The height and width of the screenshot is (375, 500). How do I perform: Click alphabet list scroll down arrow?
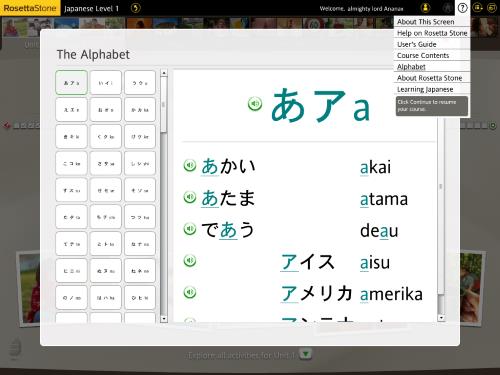[x=164, y=319]
